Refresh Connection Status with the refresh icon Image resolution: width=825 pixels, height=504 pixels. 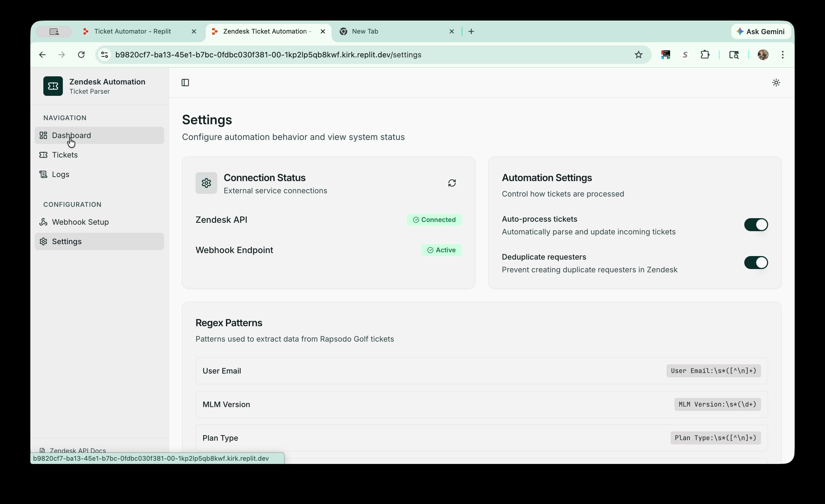[452, 183]
